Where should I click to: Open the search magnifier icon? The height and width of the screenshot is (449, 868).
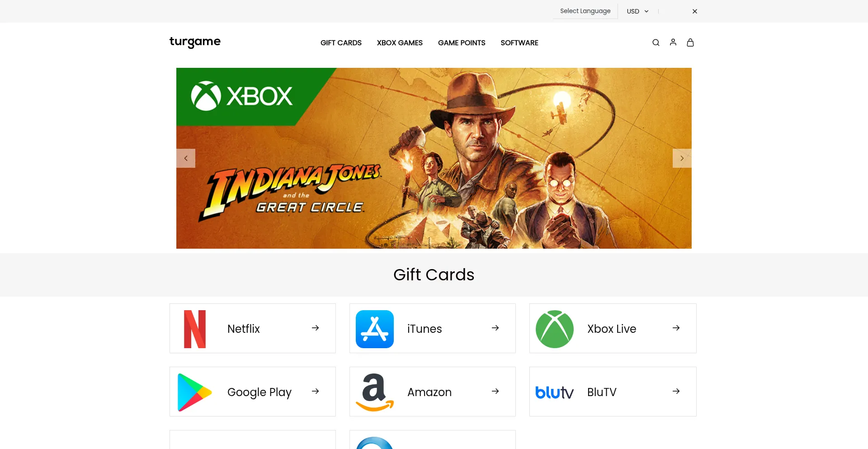[656, 43]
